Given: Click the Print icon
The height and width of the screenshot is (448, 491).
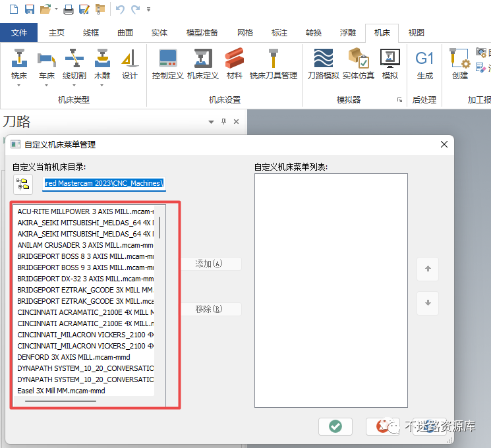Looking at the screenshot, I should [69, 9].
